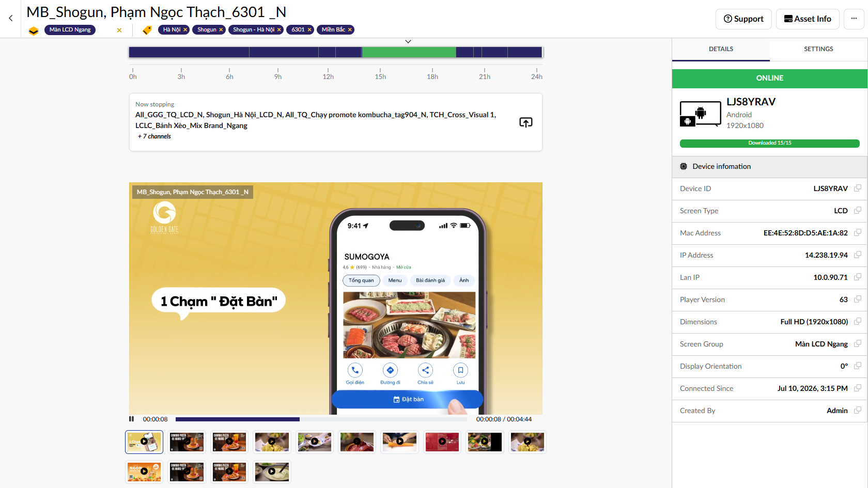Image resolution: width=868 pixels, height=488 pixels.
Task: Click the ONLINE status banner
Action: point(770,78)
